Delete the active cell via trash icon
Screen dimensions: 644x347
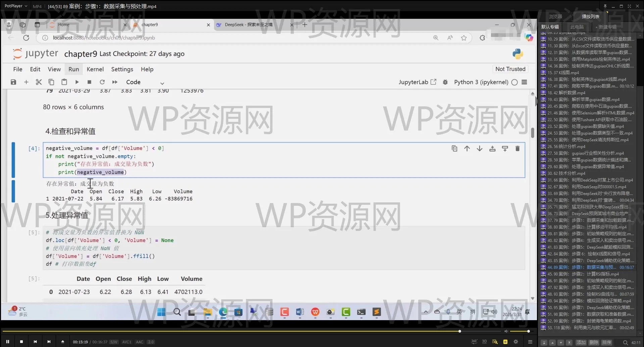(517, 148)
